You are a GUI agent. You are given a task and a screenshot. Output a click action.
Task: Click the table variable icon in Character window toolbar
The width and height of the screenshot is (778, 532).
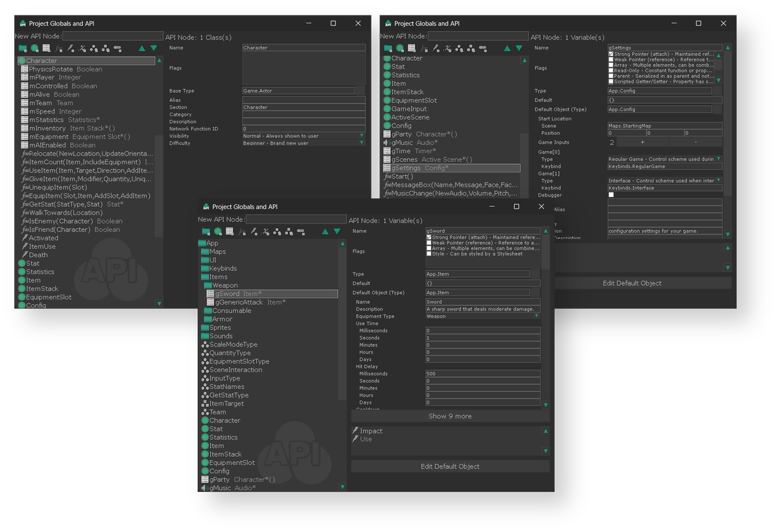tap(46, 49)
